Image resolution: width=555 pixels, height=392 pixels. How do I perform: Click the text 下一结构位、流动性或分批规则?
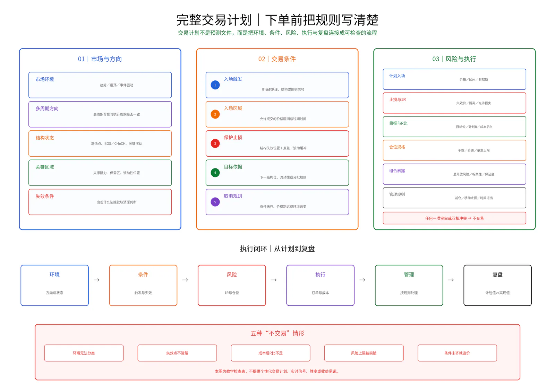pyautogui.click(x=283, y=177)
